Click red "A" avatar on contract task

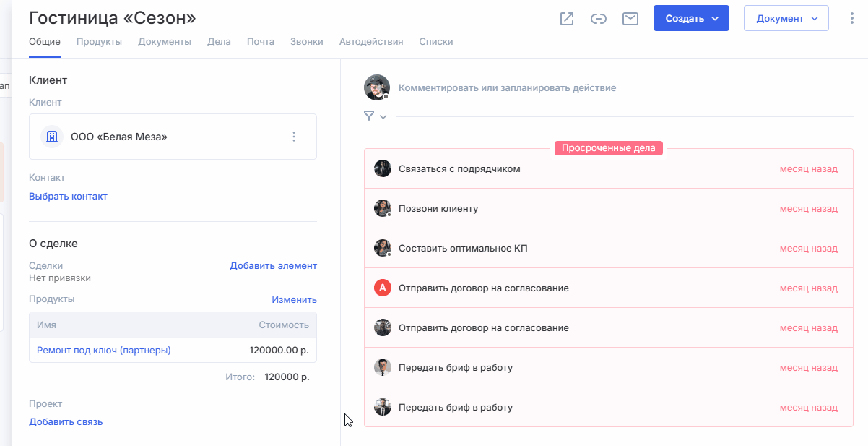click(x=382, y=288)
